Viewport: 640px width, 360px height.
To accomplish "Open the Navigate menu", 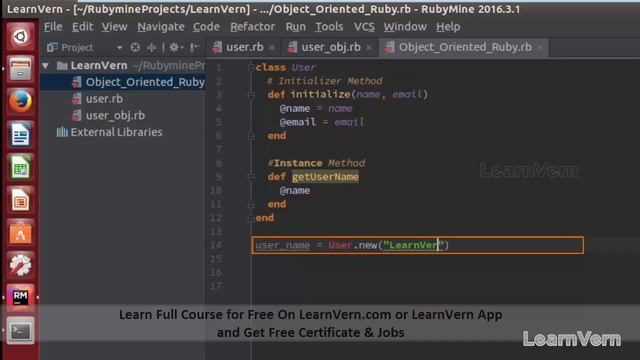I will 161,27.
